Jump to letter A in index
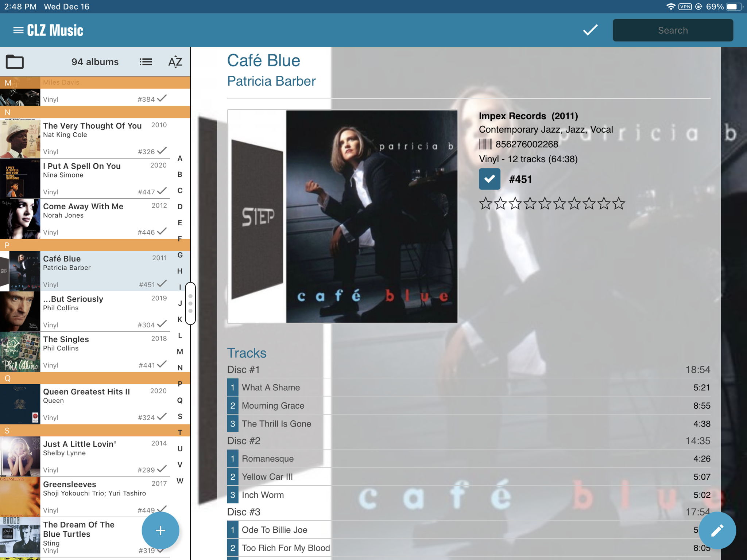 click(180, 158)
